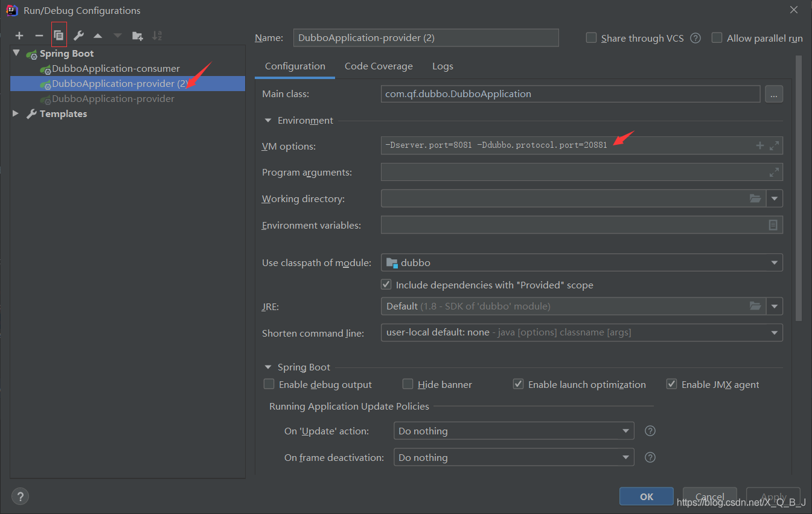Edit environment variables list icon
Viewport: 812px width, 514px height.
coord(773,224)
